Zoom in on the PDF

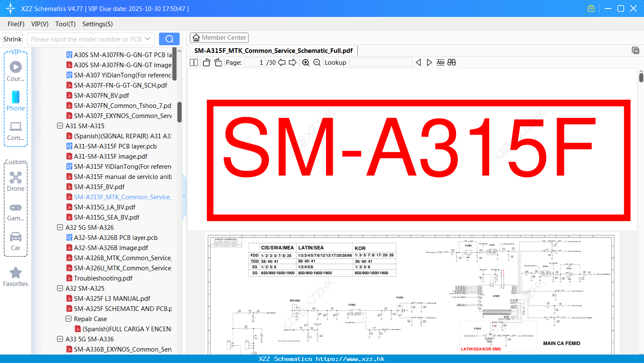click(x=306, y=62)
